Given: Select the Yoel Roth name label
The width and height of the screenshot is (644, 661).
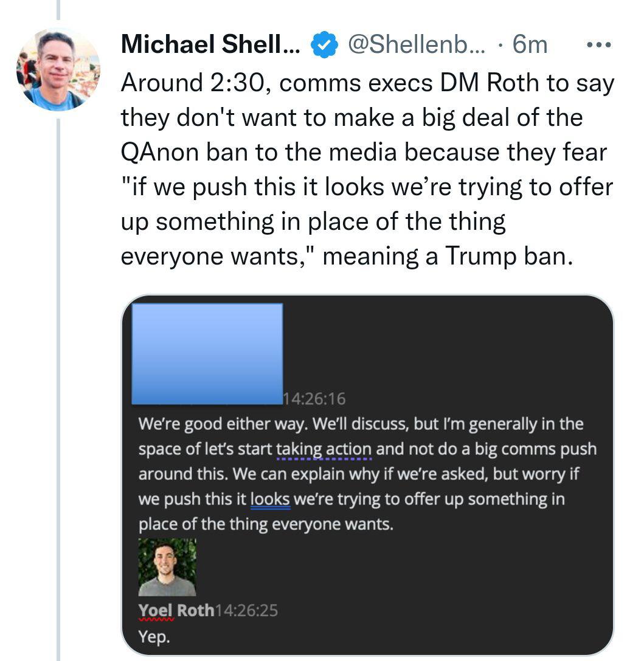Looking at the screenshot, I should [176, 610].
